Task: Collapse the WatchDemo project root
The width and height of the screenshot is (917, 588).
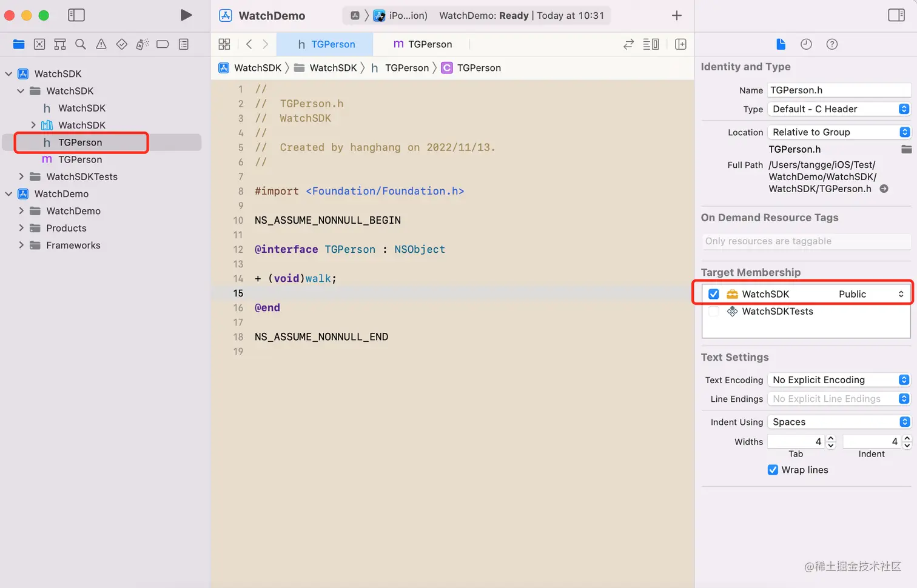Action: 8,194
